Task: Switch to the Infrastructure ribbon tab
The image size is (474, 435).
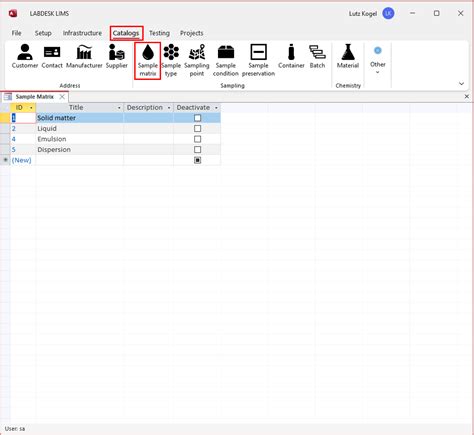Action: (82, 33)
